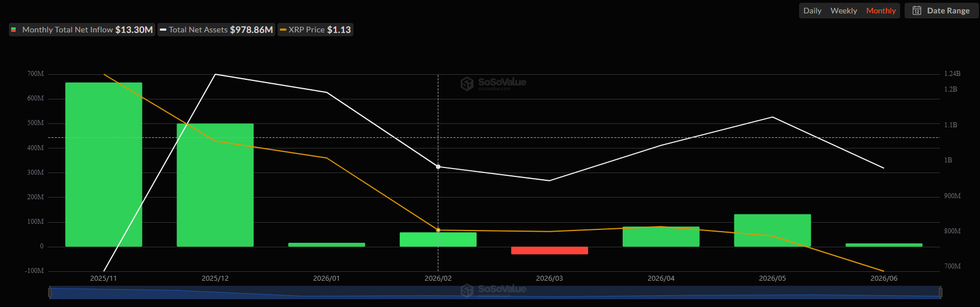This screenshot has height=307, width=980.
Task: Select the Monthly view tab
Action: click(881, 11)
